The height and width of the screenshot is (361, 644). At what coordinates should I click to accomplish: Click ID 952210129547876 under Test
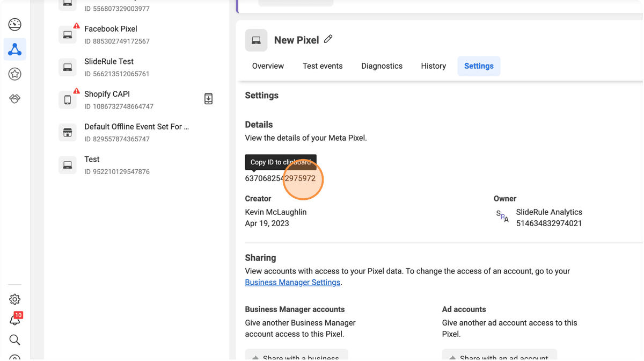117,172
